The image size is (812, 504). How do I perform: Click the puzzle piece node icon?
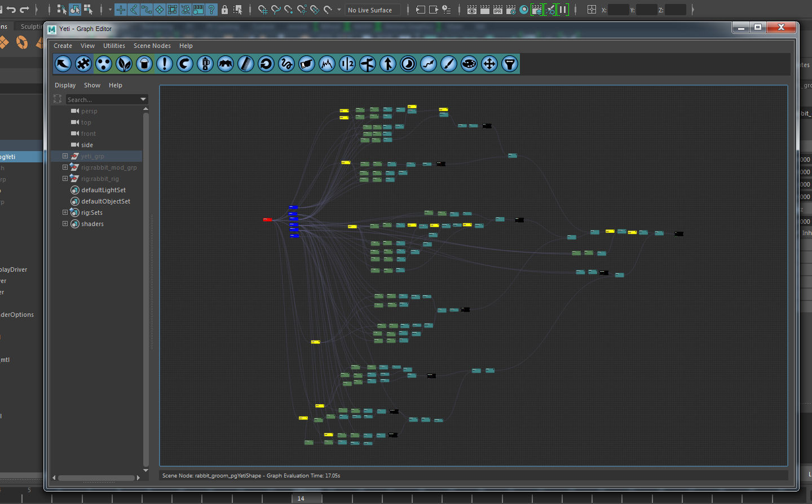click(83, 64)
